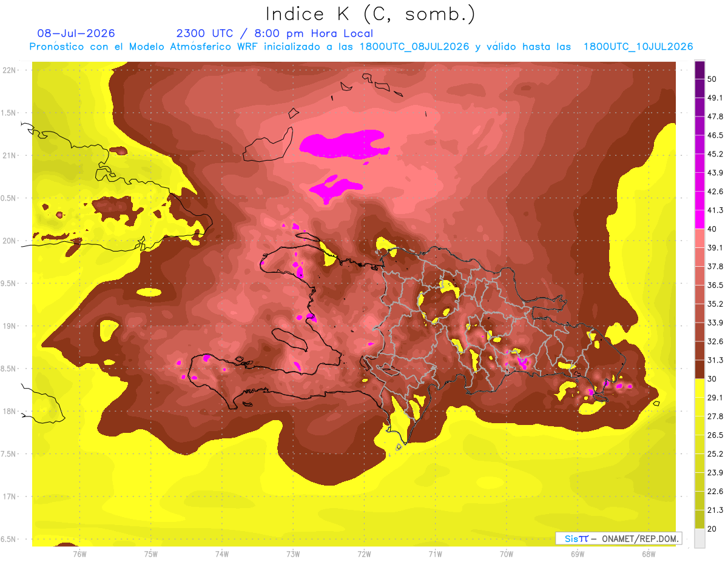This screenshot has width=728, height=562.
Task: Select the magenta 40 color legend segment
Action: (x=699, y=219)
